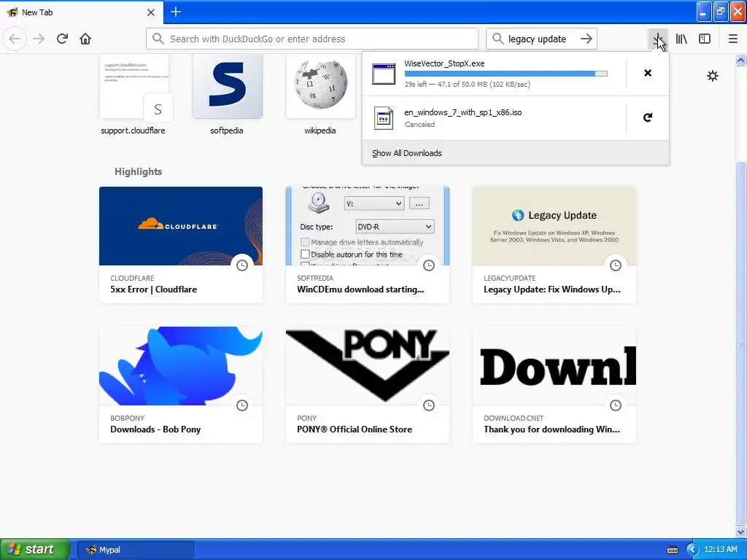
Task: Reload the current page
Action: point(62,39)
